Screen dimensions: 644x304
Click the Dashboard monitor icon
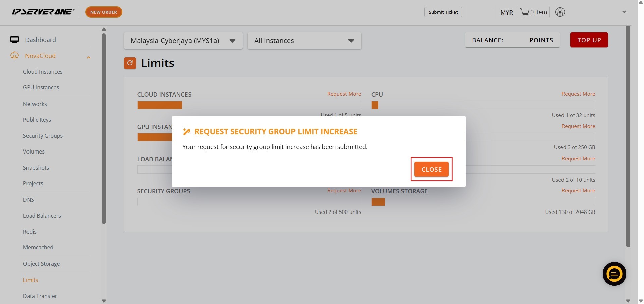15,40
